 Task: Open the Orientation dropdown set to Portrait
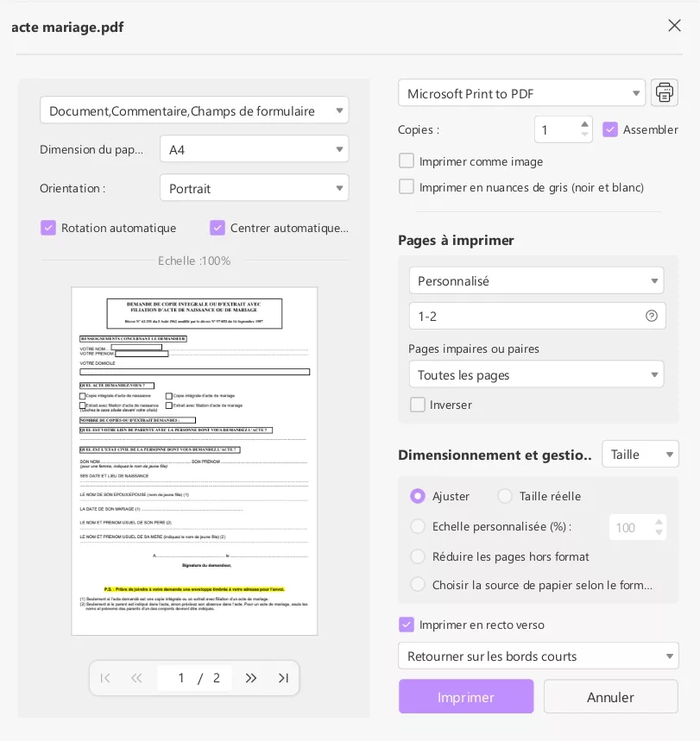[254, 187]
